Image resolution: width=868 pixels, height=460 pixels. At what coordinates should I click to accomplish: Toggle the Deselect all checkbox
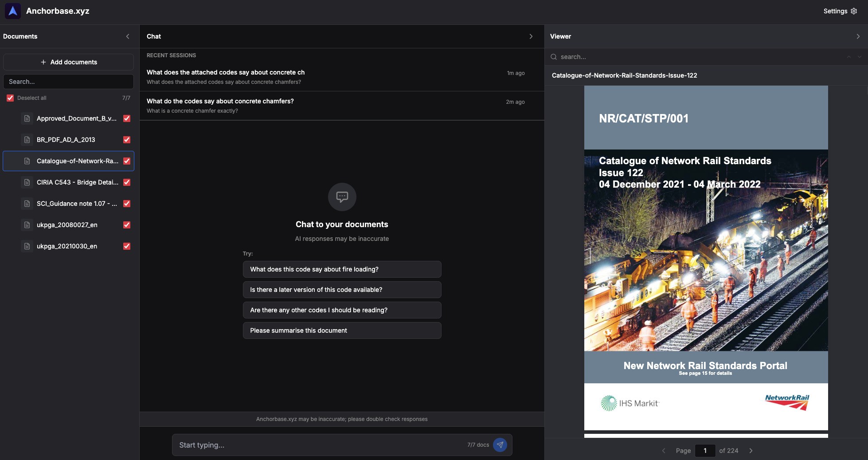[10, 98]
